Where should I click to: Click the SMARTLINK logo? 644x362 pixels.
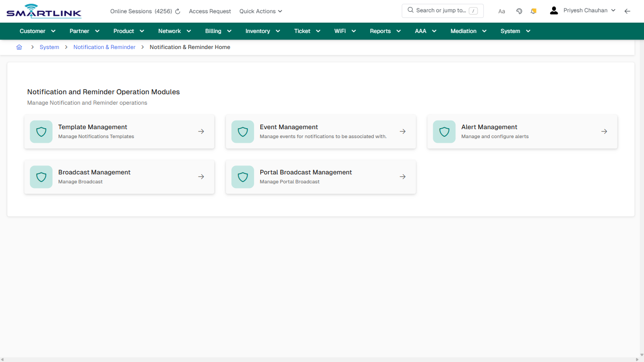point(43,11)
